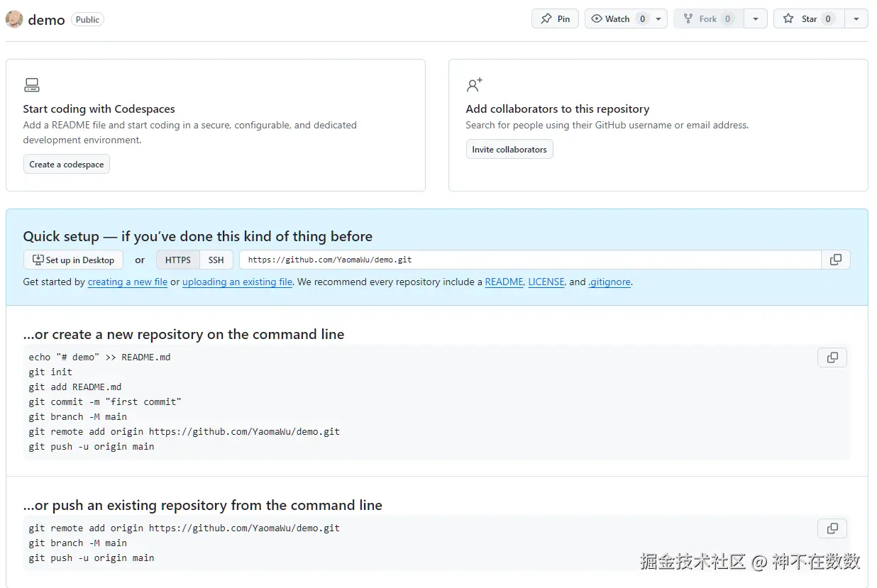Screen dimensions: 877x588
Task: Copy the quick setup repository URL
Action: click(x=835, y=260)
